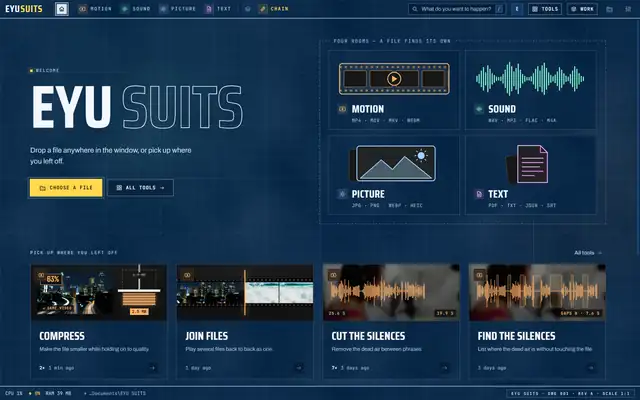
Task: Click the FIND THE SILENCES card title
Action: click(516, 336)
